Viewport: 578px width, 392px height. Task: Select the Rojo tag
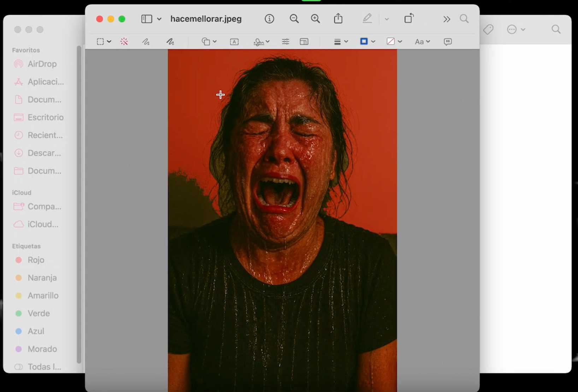[x=35, y=260]
